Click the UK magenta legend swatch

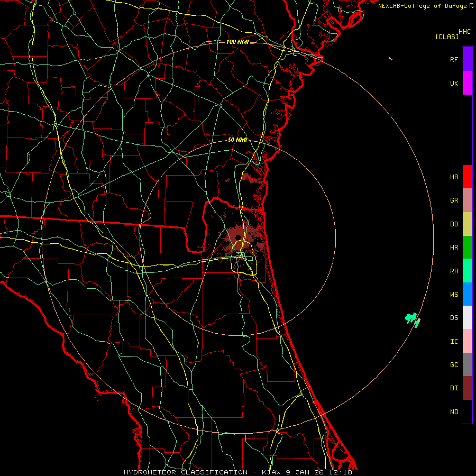pyautogui.click(x=467, y=83)
